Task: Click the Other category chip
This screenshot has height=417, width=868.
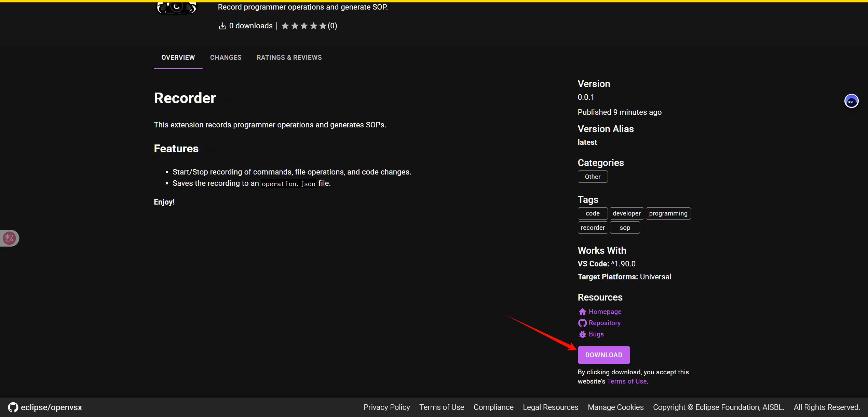Action: tap(593, 177)
